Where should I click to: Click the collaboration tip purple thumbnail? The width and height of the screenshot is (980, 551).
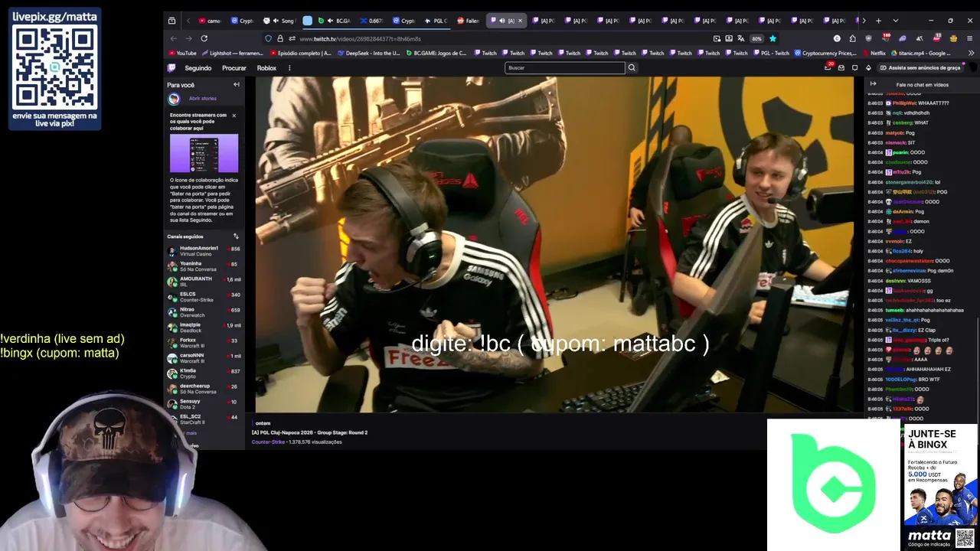pos(204,154)
